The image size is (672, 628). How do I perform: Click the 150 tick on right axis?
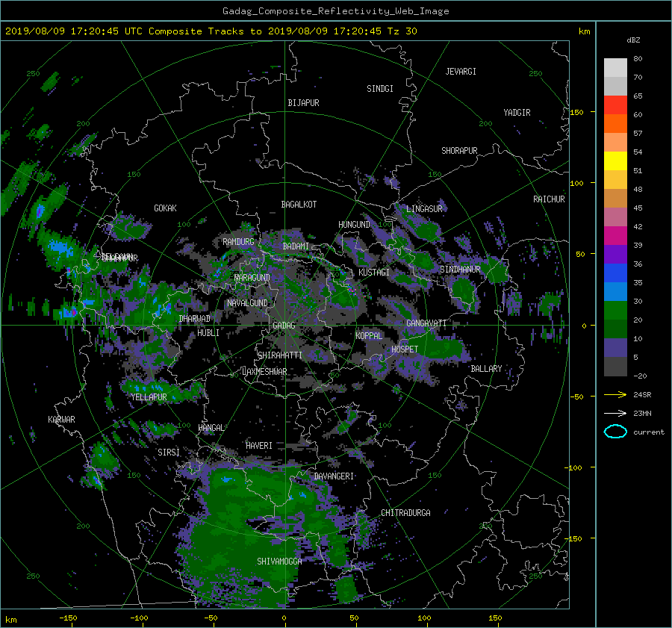click(x=576, y=112)
